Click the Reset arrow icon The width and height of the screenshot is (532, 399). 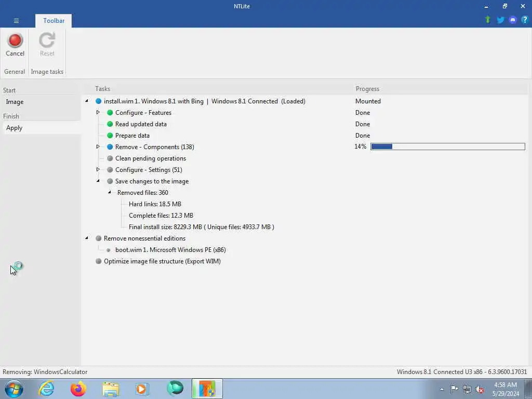(47, 40)
